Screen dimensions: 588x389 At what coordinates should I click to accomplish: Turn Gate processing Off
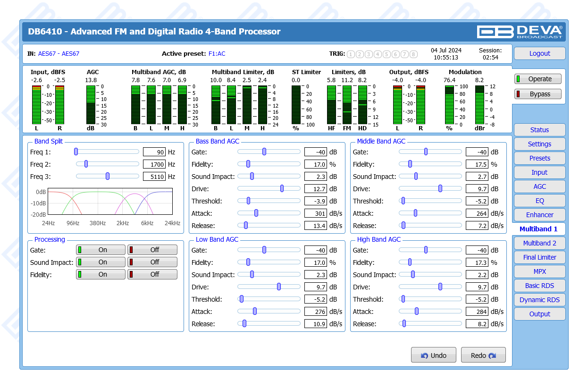(x=152, y=250)
